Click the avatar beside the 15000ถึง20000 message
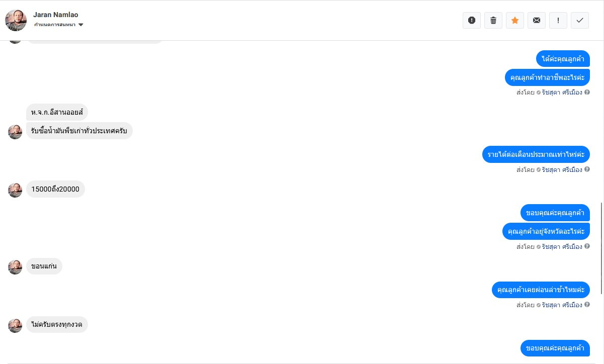This screenshot has width=604, height=364. click(x=15, y=190)
